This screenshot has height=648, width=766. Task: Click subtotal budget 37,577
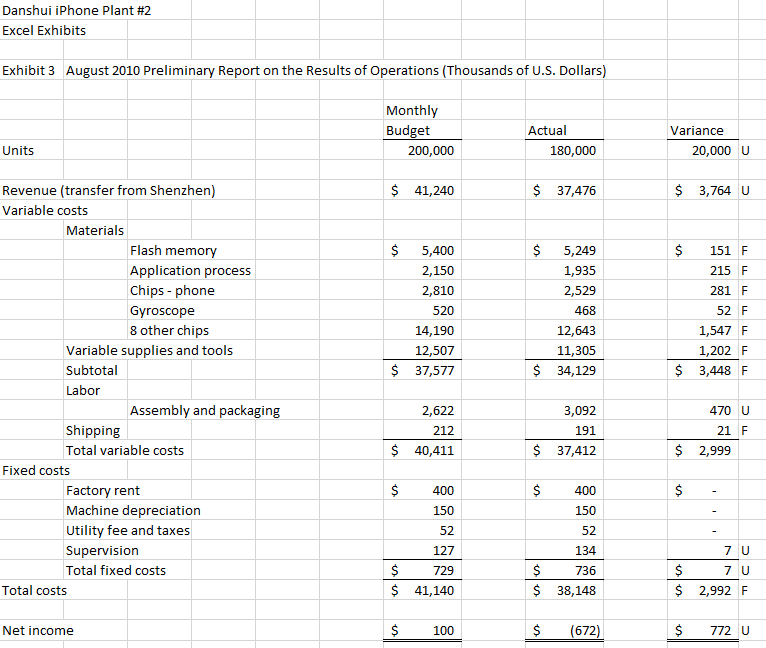point(434,371)
